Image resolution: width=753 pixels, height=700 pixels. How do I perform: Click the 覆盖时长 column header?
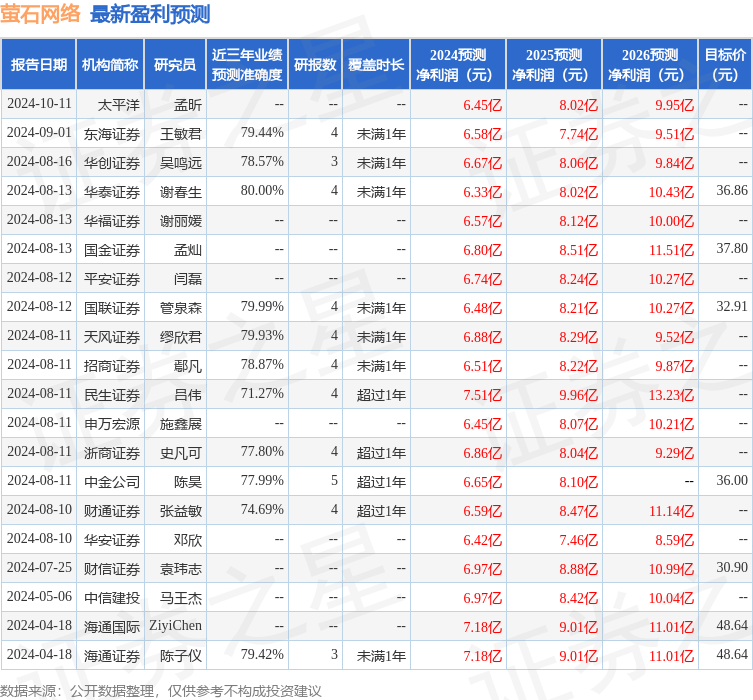(376, 64)
